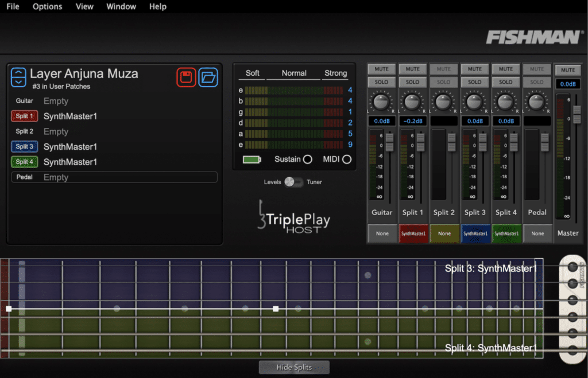The image size is (588, 378).
Task: Toggle the MIDI indicator
Action: [x=347, y=159]
